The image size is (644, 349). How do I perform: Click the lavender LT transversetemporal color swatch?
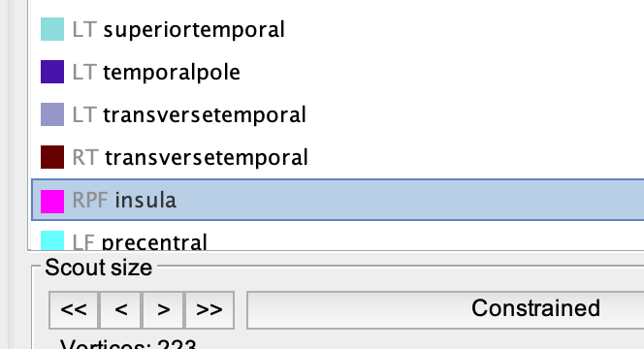[x=52, y=114]
